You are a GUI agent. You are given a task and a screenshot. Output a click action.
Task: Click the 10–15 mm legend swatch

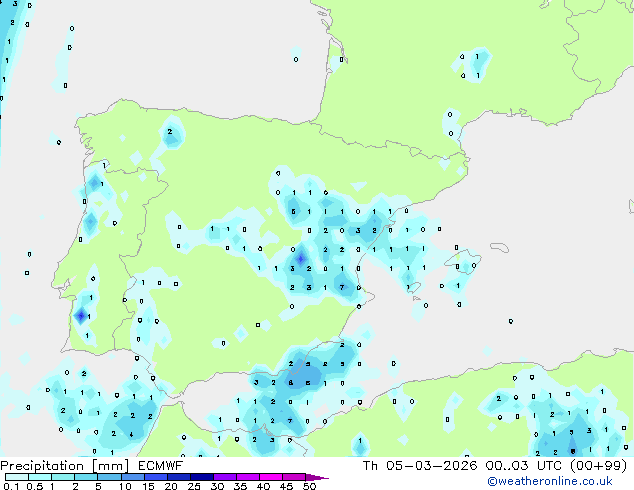(x=132, y=477)
